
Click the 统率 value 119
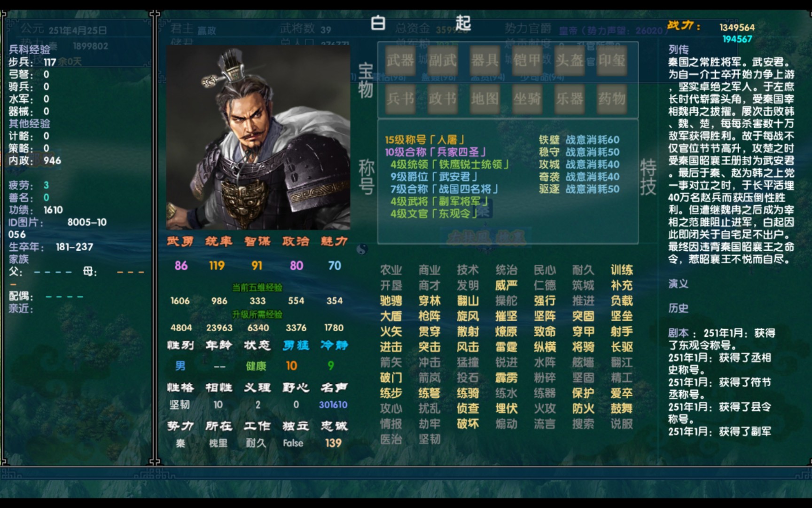217,266
